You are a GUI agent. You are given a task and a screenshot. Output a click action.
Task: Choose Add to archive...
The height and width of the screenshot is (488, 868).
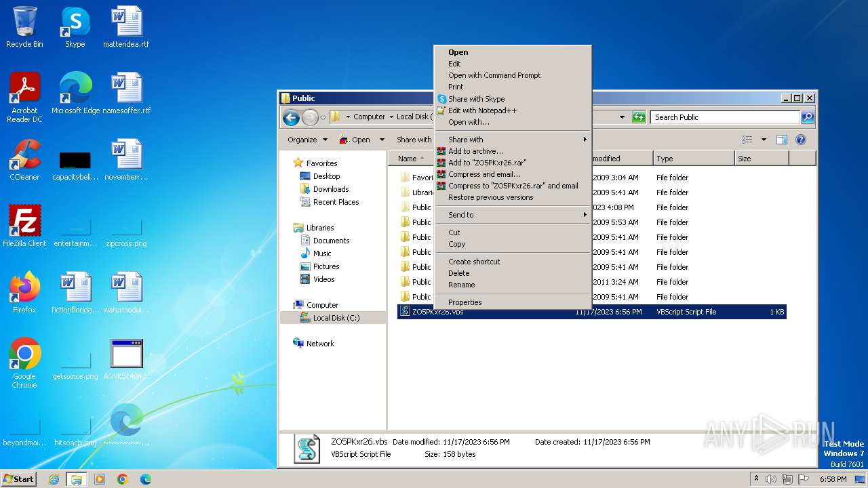click(x=513, y=151)
